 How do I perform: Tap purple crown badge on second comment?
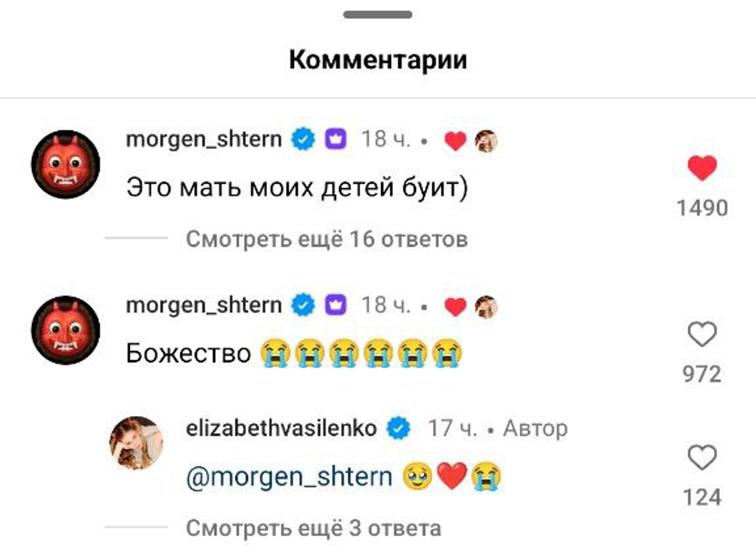tap(336, 305)
